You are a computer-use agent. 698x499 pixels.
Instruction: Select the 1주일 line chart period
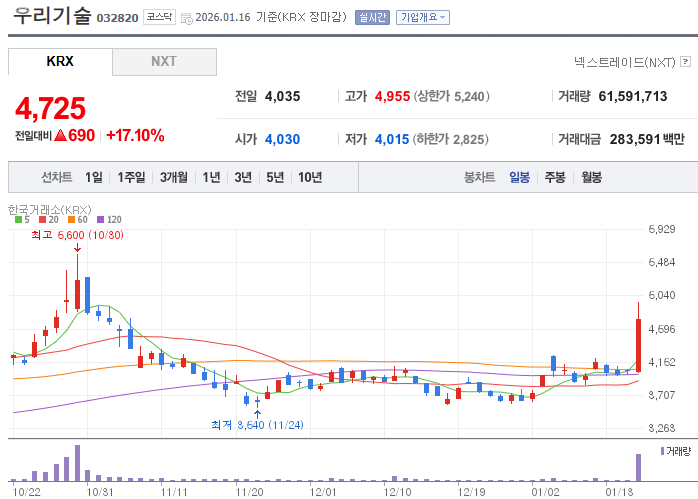(x=131, y=177)
